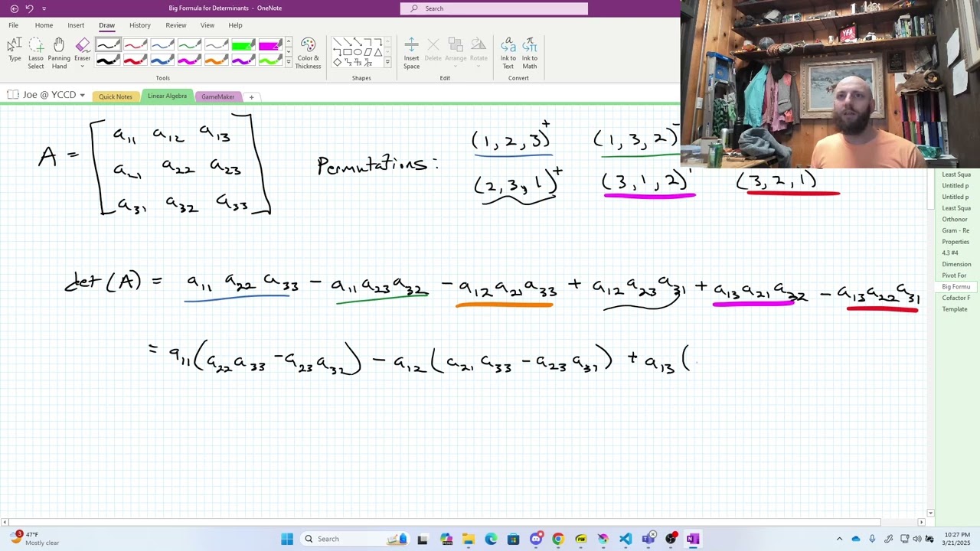The image size is (980, 551).
Task: Click the Back arrow in title bar
Action: click(15, 8)
